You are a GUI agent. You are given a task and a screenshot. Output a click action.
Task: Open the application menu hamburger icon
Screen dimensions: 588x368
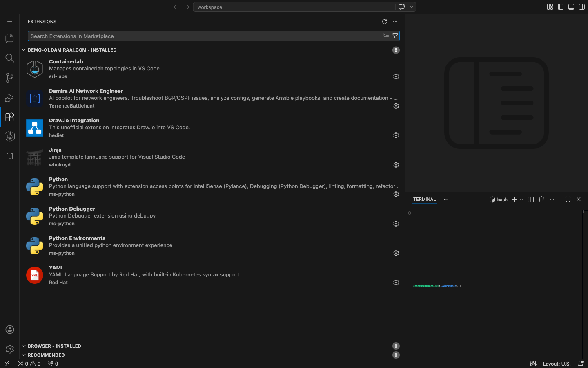tap(10, 22)
